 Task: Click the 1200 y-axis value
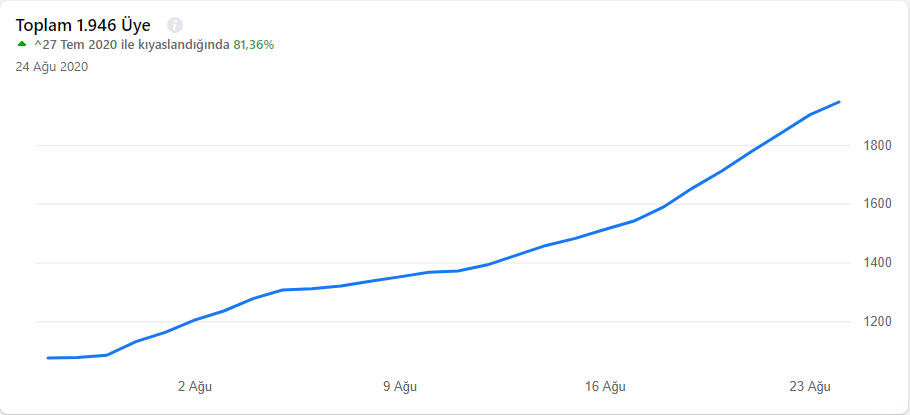pyautogui.click(x=879, y=321)
